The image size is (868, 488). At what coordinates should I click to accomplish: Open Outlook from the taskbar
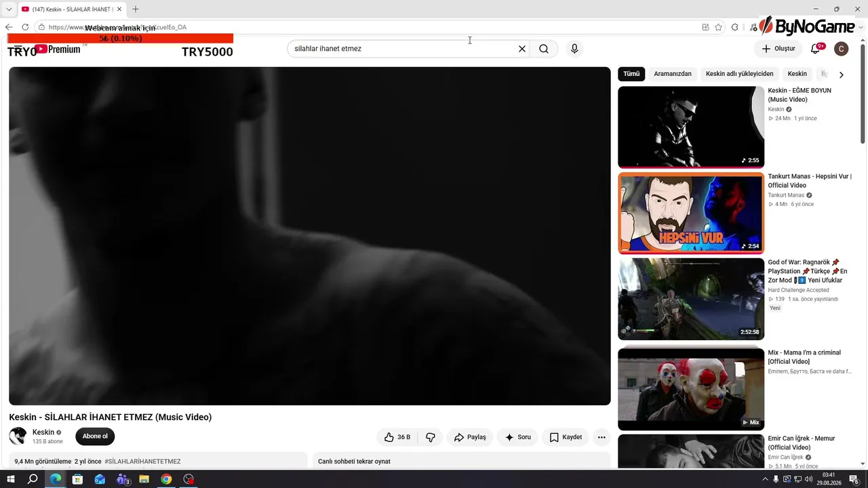pos(100,479)
